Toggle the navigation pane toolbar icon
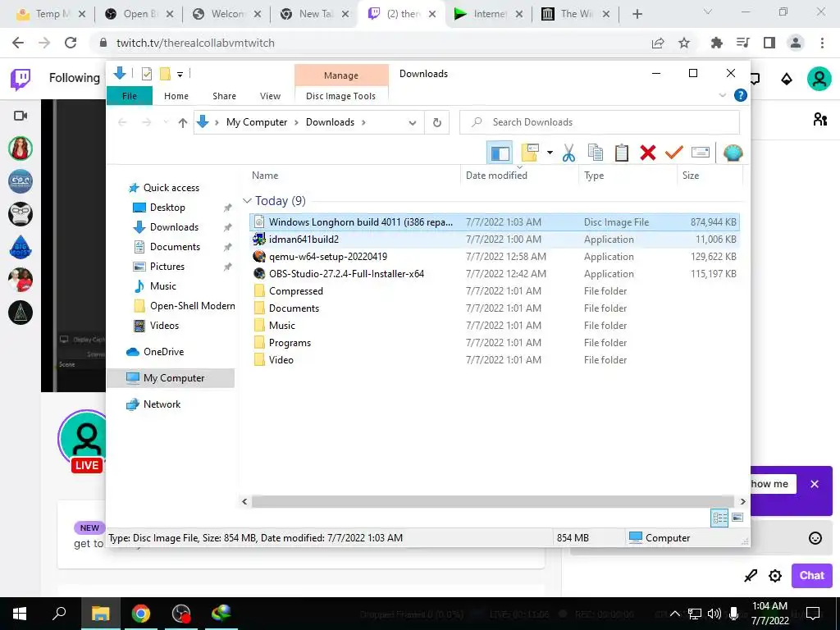 pyautogui.click(x=500, y=153)
